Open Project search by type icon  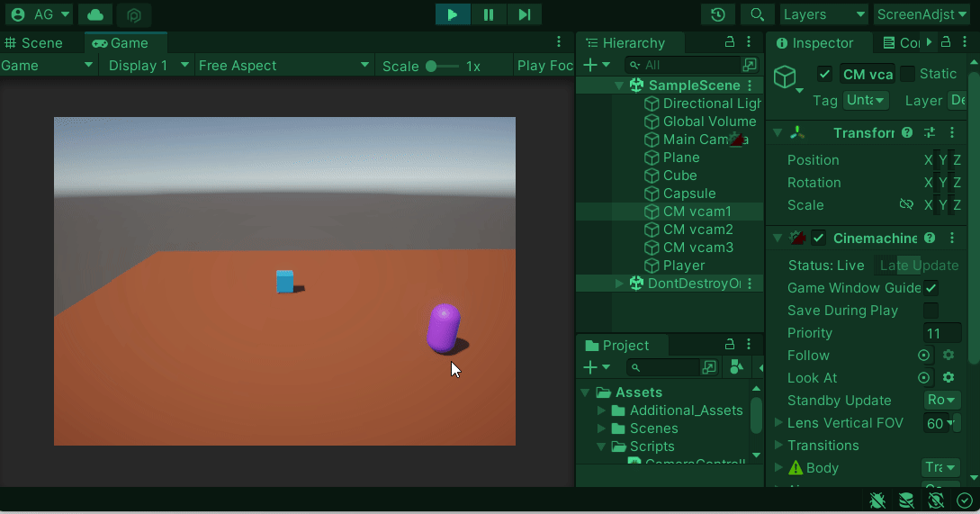point(737,367)
